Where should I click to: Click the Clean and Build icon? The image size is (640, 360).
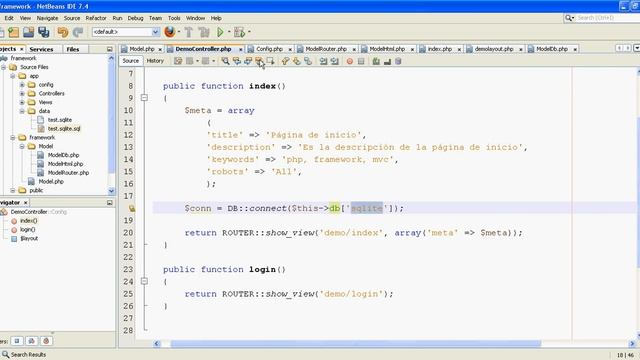[204, 32]
